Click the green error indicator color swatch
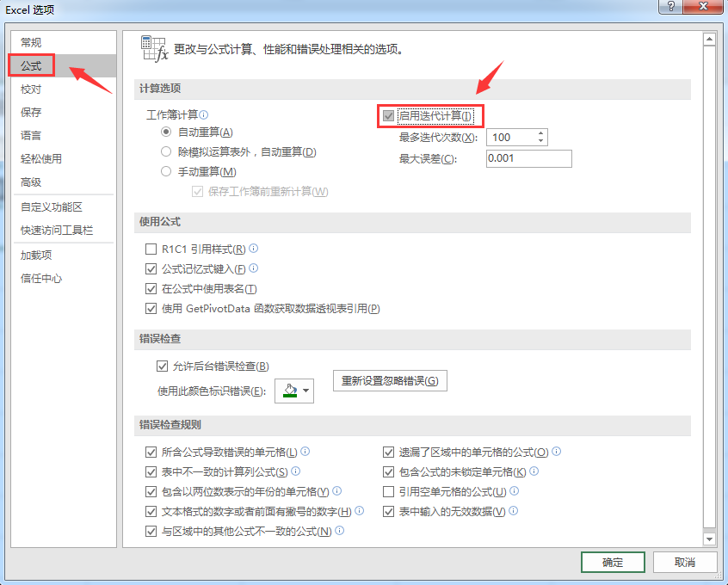728x585 pixels. pos(290,391)
